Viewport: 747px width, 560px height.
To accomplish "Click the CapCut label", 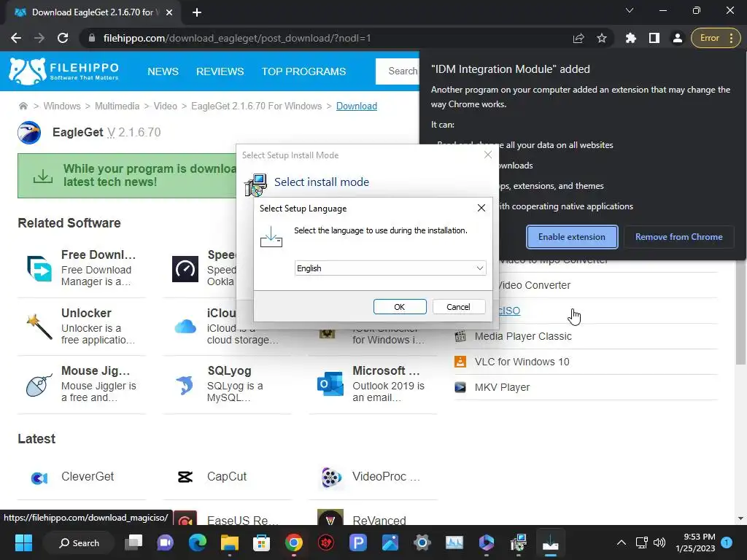I will (x=226, y=477).
